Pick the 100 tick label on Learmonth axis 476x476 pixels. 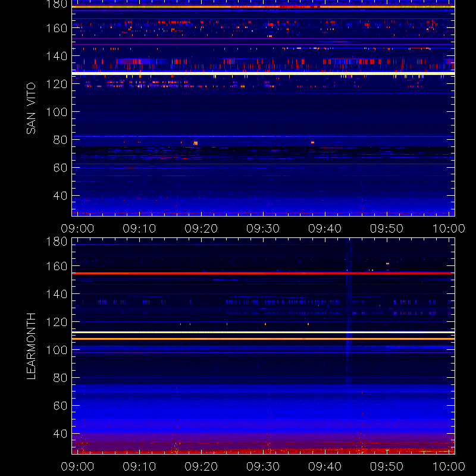pos(57,350)
